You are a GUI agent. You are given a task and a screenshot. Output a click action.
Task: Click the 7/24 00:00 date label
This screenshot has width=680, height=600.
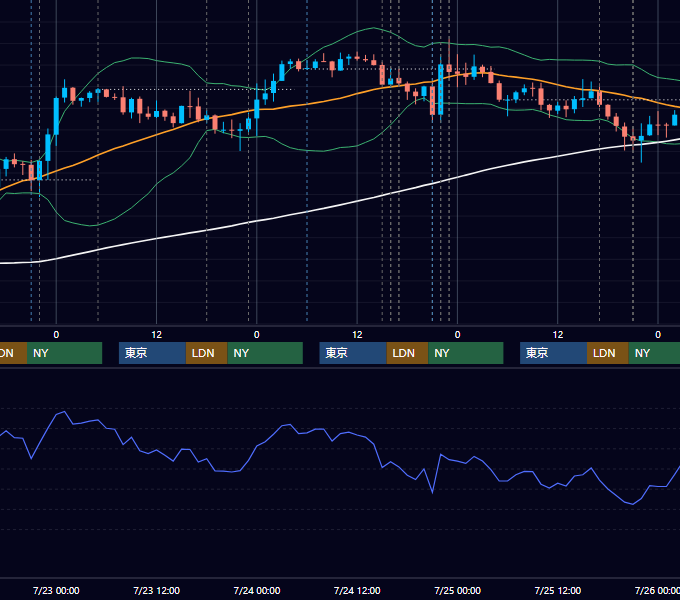click(257, 590)
